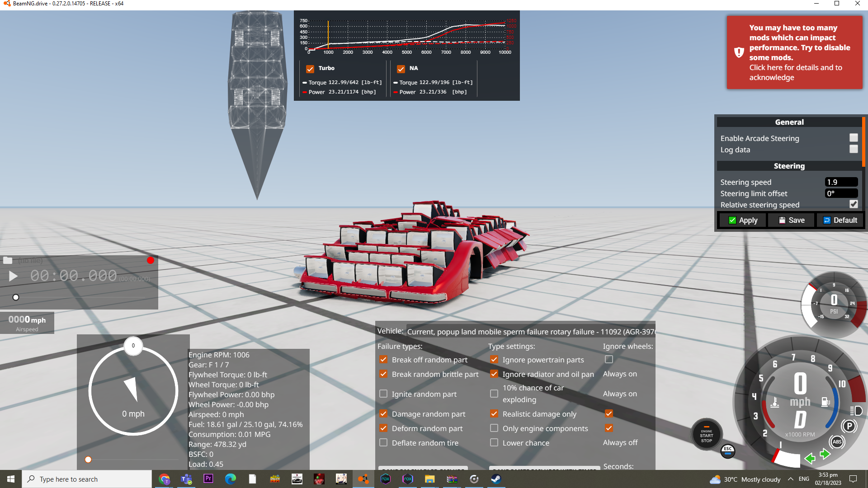Toggle Relative steering speed checkbox
Image resolution: width=868 pixels, height=488 pixels.
coord(853,204)
